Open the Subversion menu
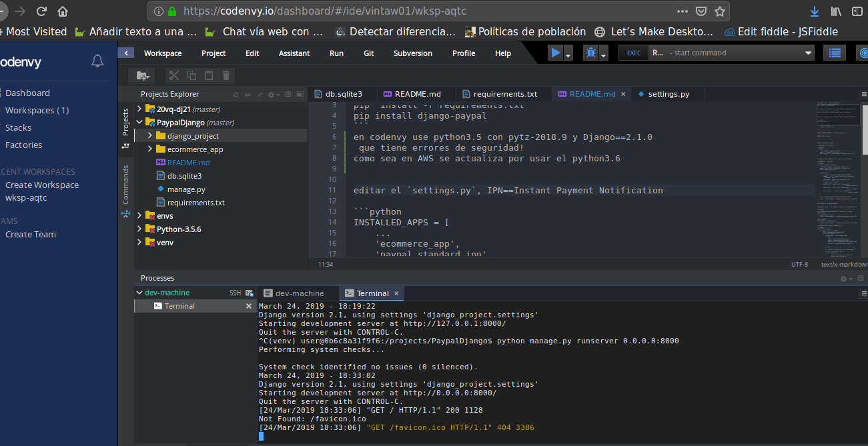 [413, 53]
